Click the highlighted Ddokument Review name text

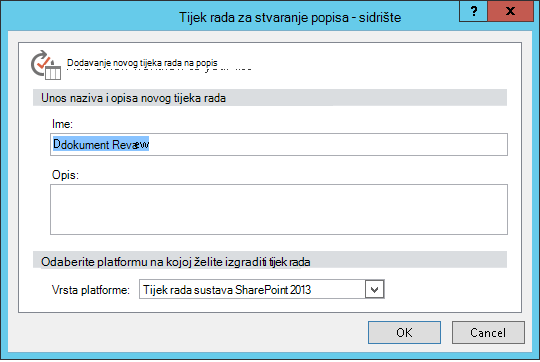coord(101,144)
